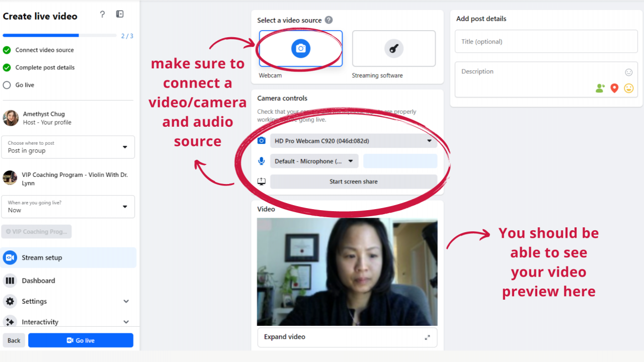644x362 pixels.
Task: Click the expand arrows icon on Expand video
Action: pyautogui.click(x=427, y=337)
